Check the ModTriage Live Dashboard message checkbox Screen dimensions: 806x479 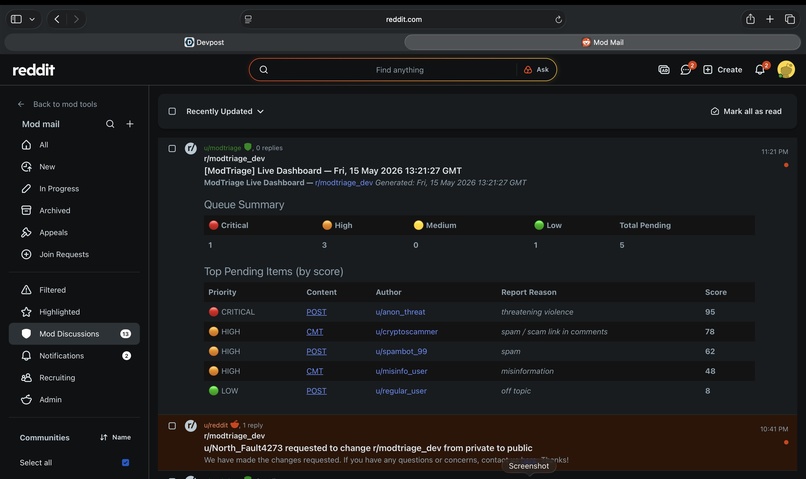(x=172, y=149)
